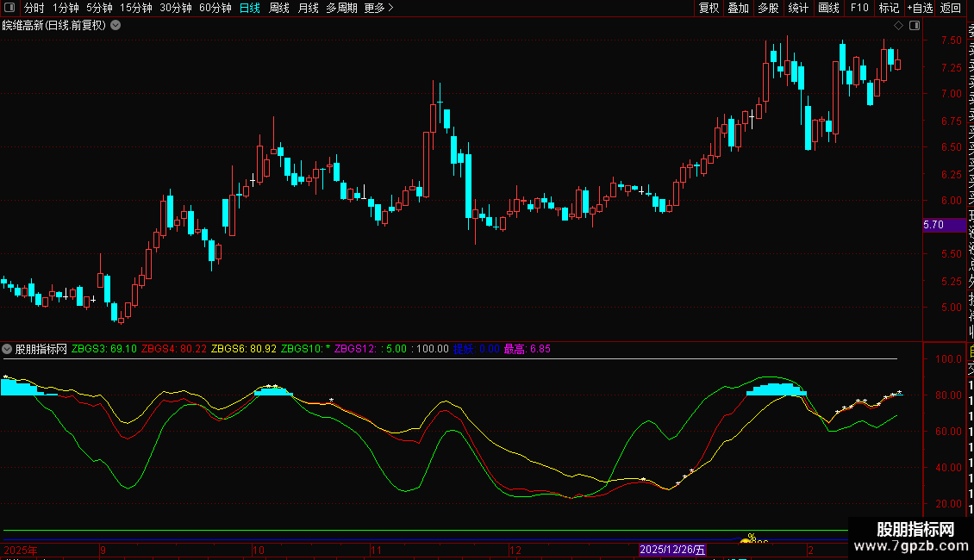Switch to the 周线 weekly tab
The image size is (974, 560).
click(x=279, y=9)
